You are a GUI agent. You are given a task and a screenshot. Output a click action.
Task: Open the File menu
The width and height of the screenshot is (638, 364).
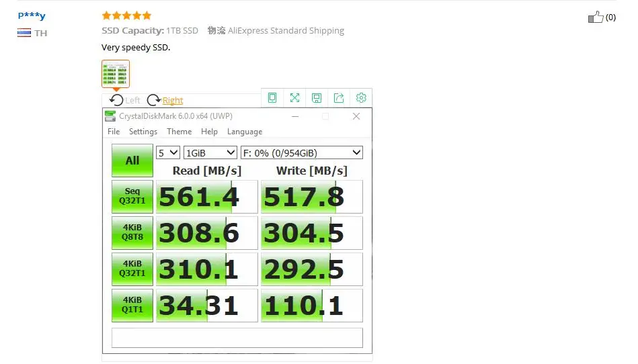[114, 132]
